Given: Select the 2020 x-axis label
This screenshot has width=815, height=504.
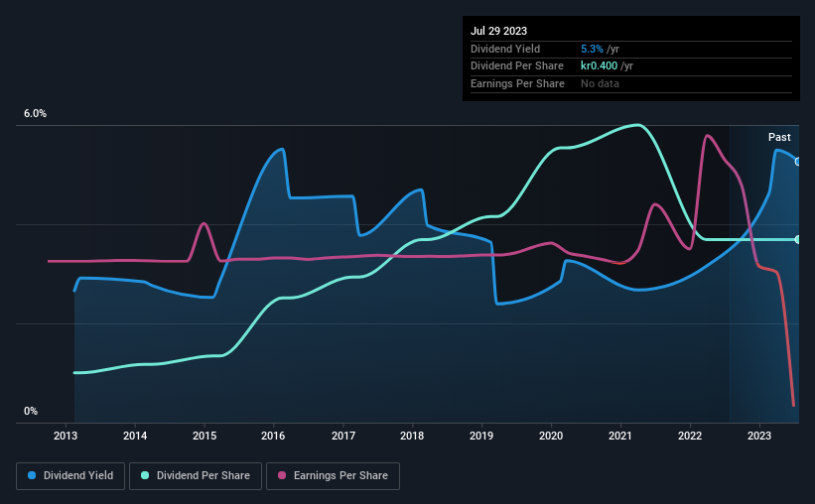Looking at the screenshot, I should (x=551, y=436).
